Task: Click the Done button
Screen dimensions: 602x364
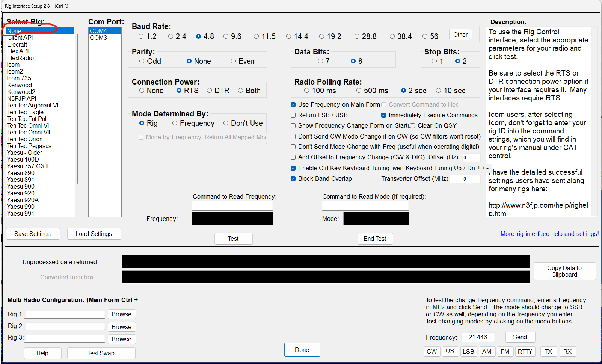Action: [302, 350]
